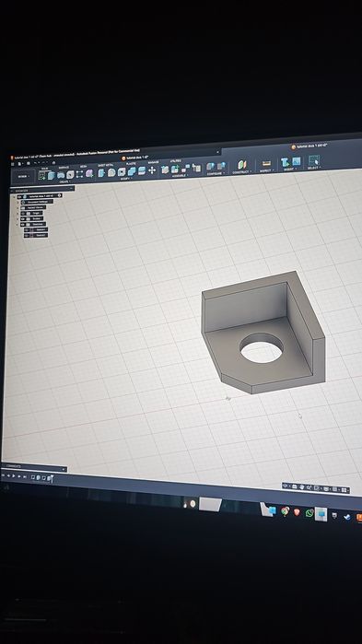Viewport: 362px width, 644px height.
Task: Open the SELECT dropdown menu
Action: click(313, 168)
